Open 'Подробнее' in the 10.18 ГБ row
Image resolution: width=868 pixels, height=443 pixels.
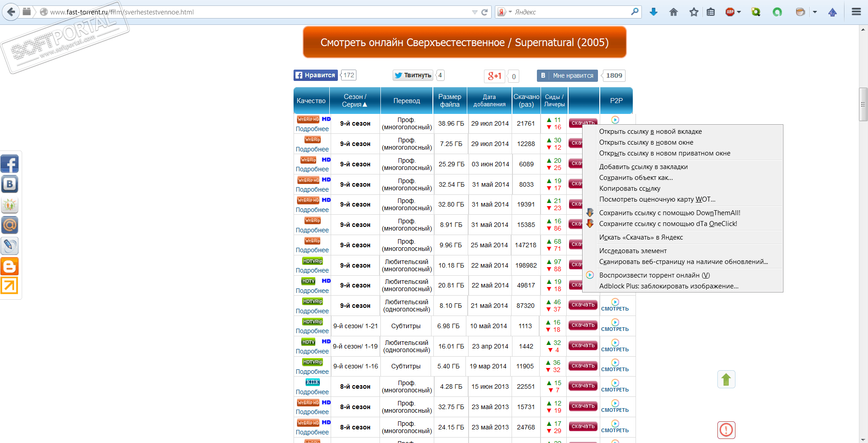coord(312,270)
